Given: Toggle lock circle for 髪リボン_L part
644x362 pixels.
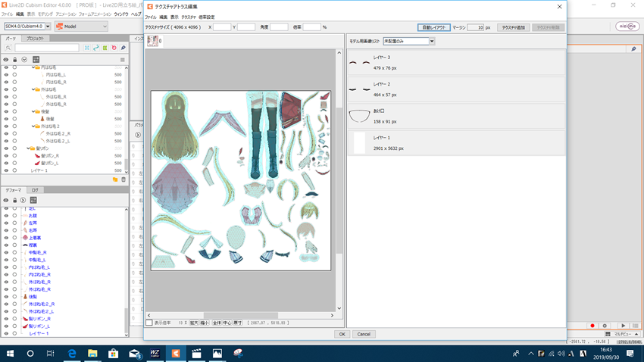Looking at the screenshot, I should point(15,164).
